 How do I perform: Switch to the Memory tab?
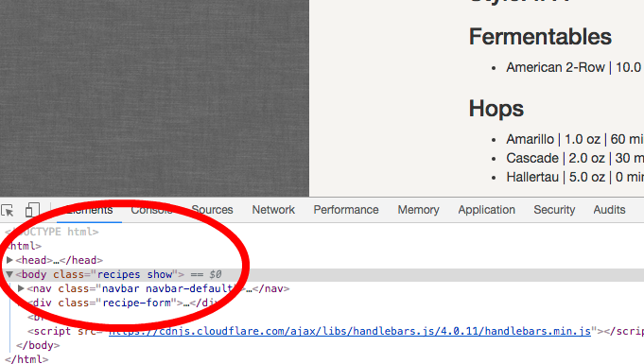click(418, 210)
